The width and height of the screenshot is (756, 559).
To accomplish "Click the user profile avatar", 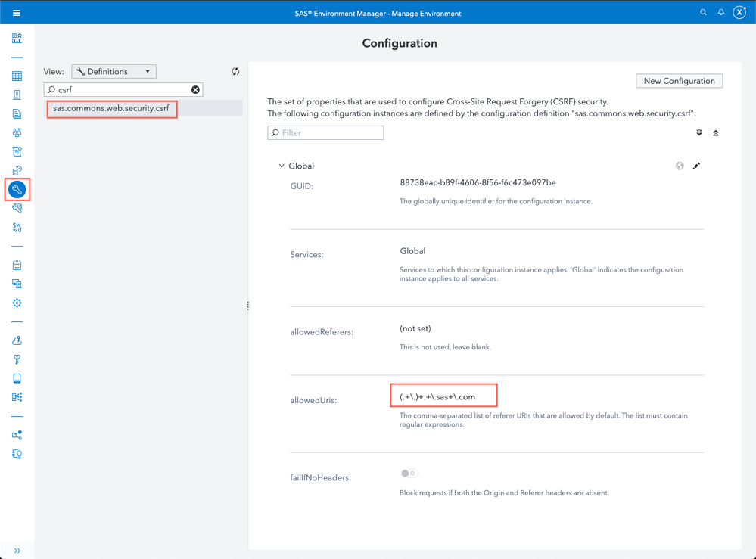I will coord(739,13).
